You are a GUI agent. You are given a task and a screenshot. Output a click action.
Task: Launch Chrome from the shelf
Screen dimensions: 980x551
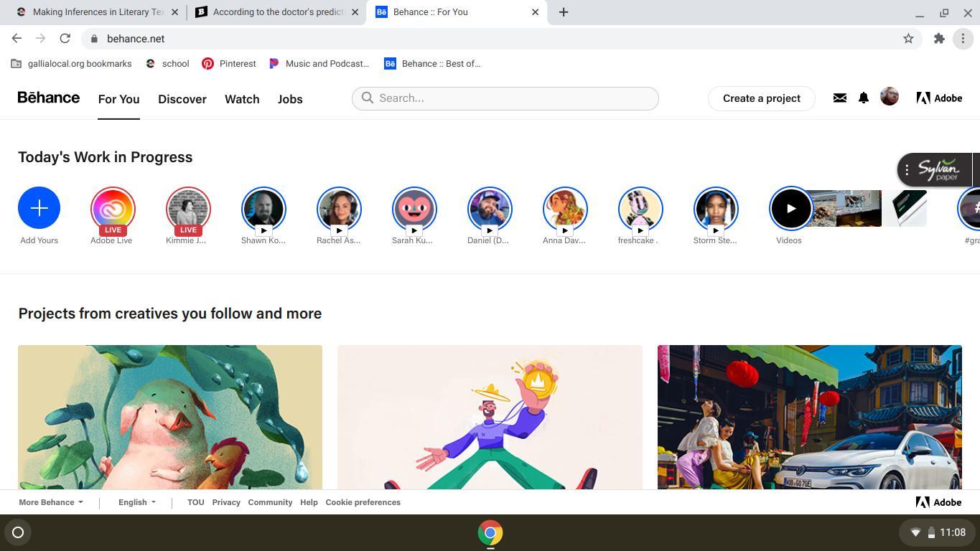tap(490, 533)
